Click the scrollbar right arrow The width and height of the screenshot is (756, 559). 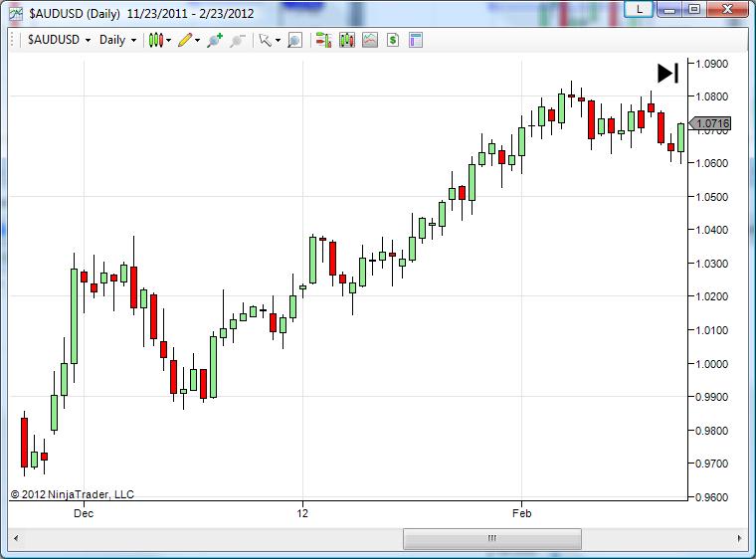[x=740, y=538]
